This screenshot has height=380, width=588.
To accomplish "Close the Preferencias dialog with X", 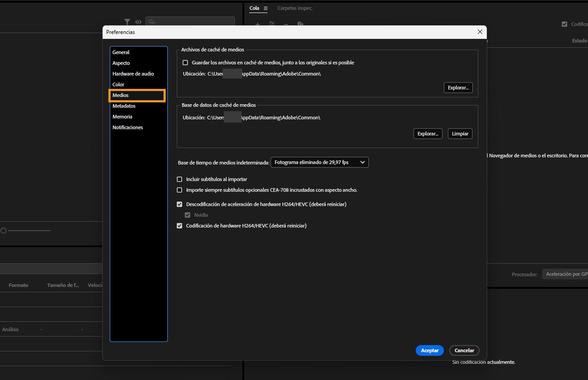I will 480,32.
